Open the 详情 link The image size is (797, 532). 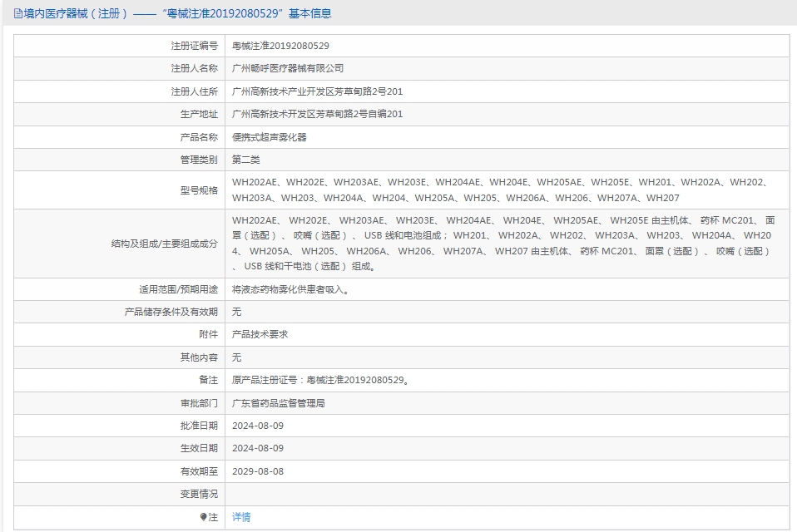coord(241,517)
